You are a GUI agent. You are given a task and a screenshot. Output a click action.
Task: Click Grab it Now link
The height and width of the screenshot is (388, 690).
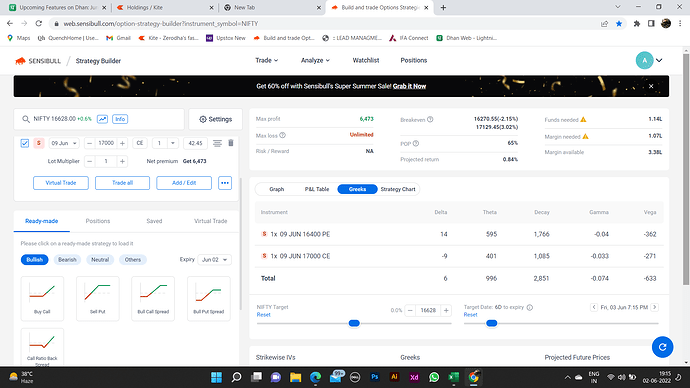click(409, 86)
